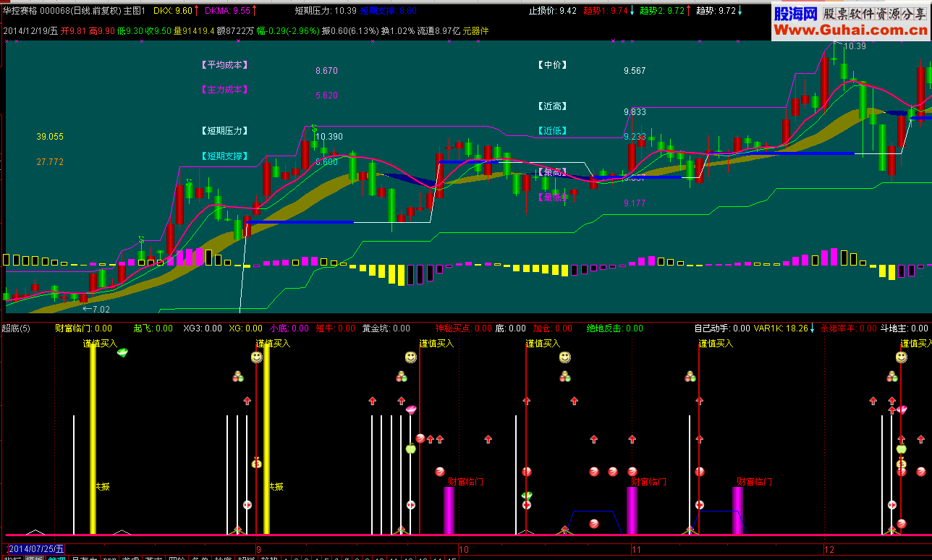The image size is (932, 560).
Task: Click the leftmost yellow 共振 bar
Action: (x=93, y=441)
